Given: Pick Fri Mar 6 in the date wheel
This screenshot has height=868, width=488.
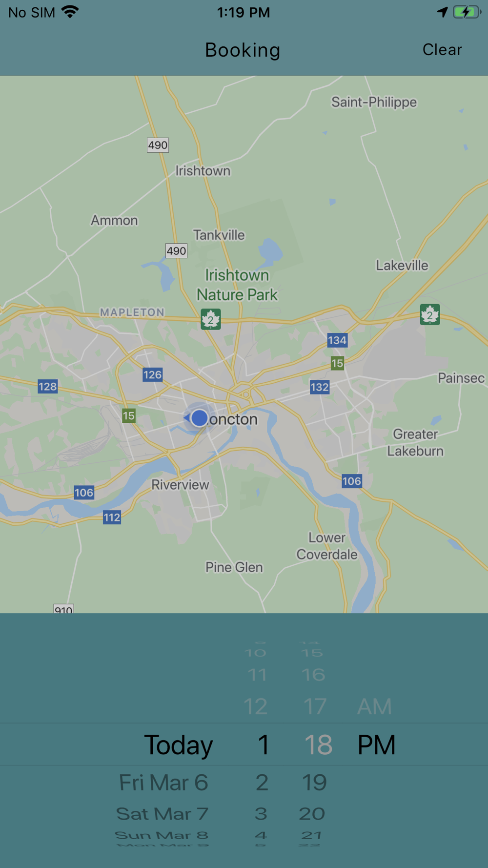Looking at the screenshot, I should 163,783.
